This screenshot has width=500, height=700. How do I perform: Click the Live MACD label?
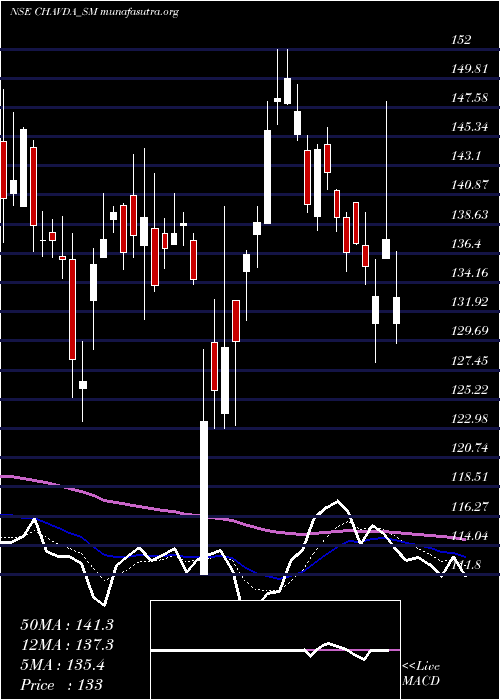pyautogui.click(x=421, y=674)
